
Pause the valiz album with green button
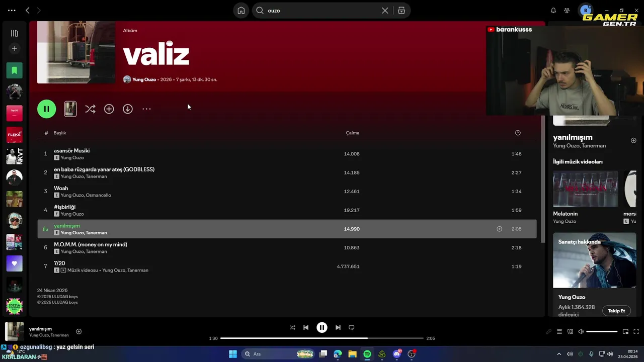pyautogui.click(x=46, y=109)
